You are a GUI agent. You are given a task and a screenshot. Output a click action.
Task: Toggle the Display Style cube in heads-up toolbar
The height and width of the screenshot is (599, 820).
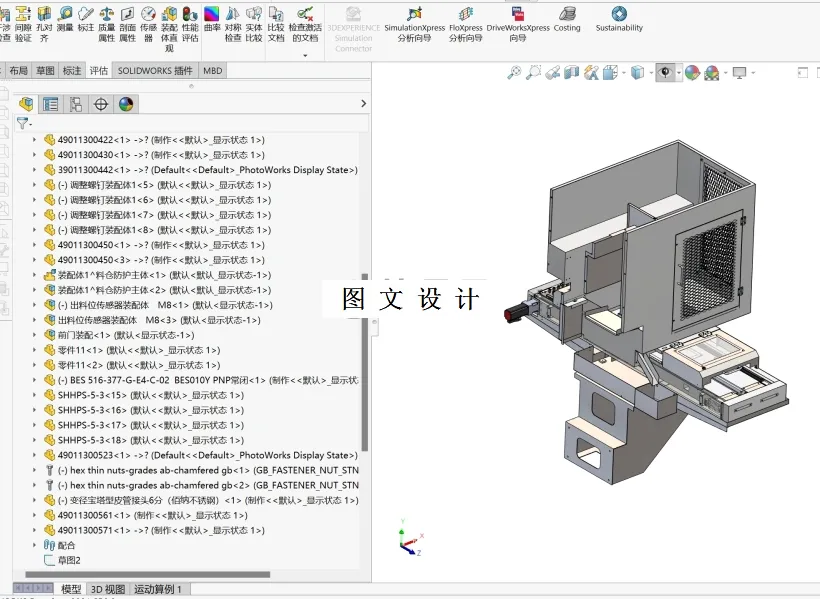(x=638, y=72)
